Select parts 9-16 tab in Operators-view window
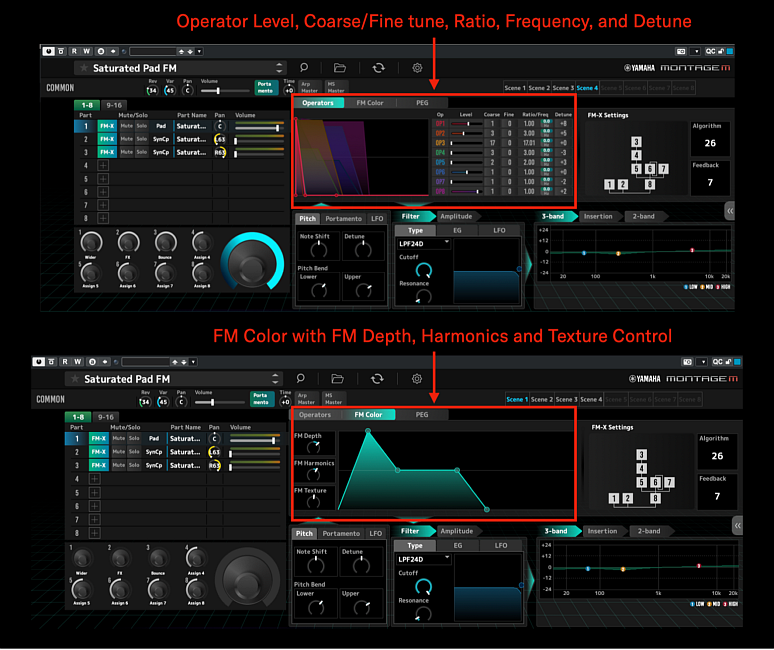The width and height of the screenshot is (774, 650). point(114,105)
